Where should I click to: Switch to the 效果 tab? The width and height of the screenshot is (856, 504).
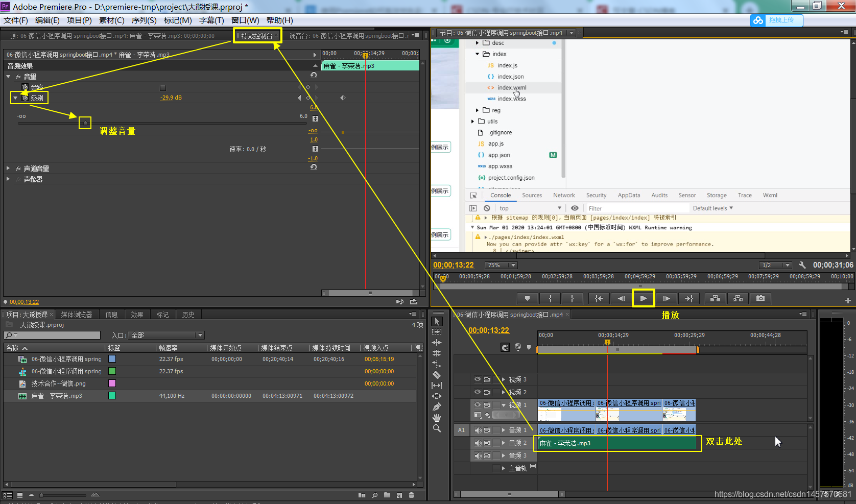pyautogui.click(x=137, y=315)
